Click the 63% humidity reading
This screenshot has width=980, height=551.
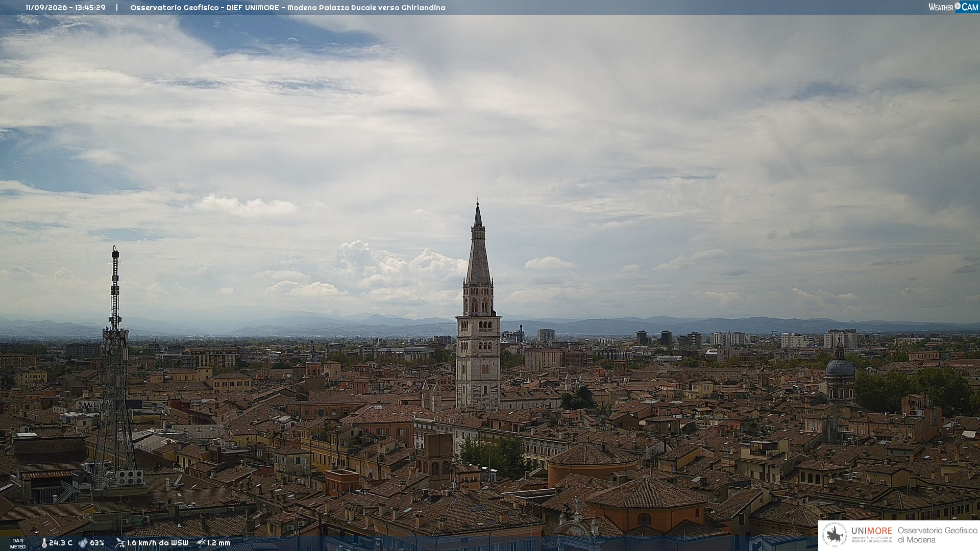(97, 543)
